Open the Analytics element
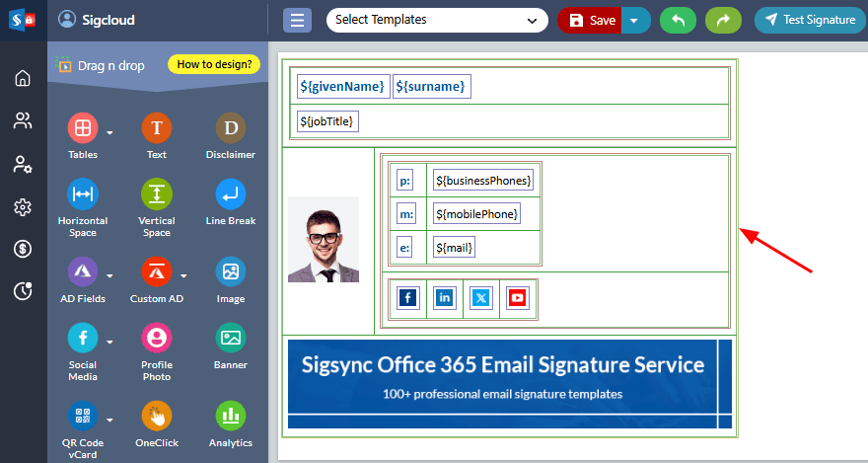This screenshot has height=463, width=868. (x=231, y=416)
